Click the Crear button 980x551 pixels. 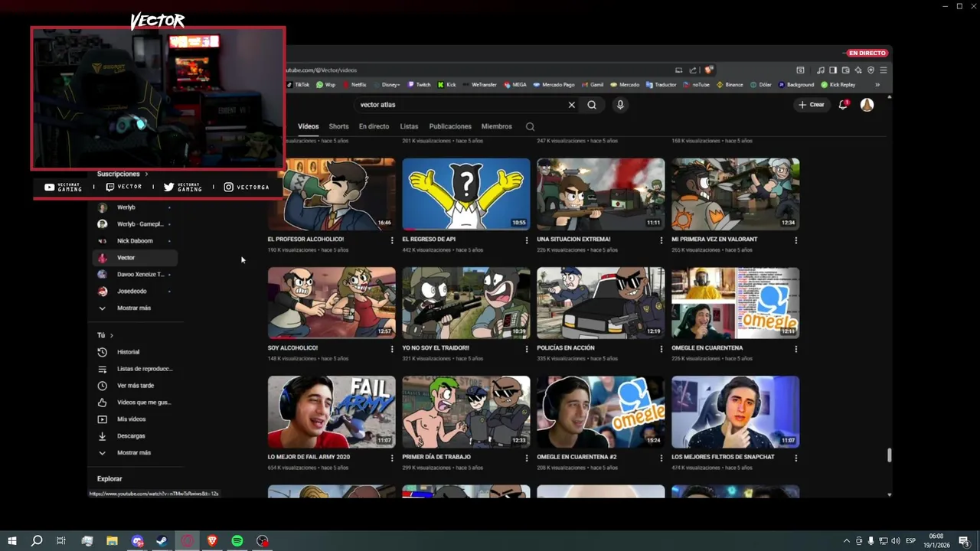[812, 105]
